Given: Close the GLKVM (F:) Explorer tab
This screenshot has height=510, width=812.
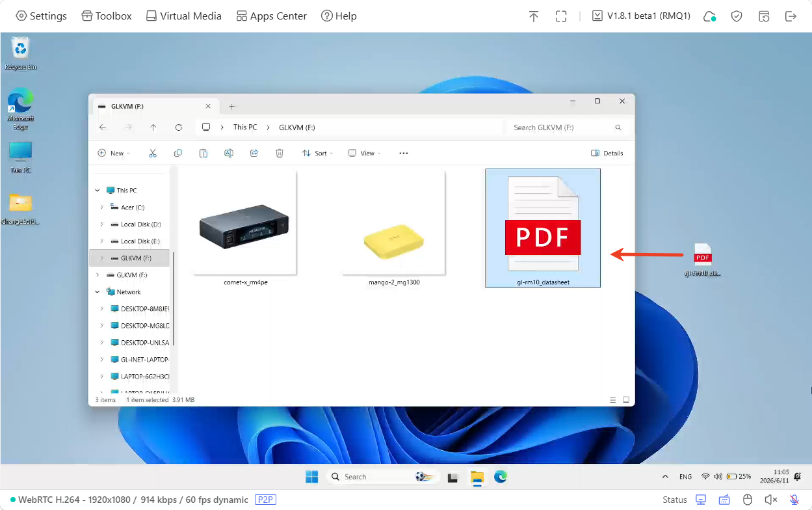Looking at the screenshot, I should click(x=208, y=106).
